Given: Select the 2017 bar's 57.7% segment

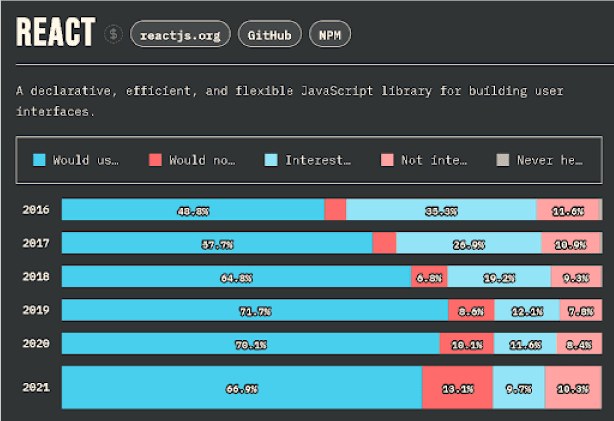Looking at the screenshot, I should [217, 243].
